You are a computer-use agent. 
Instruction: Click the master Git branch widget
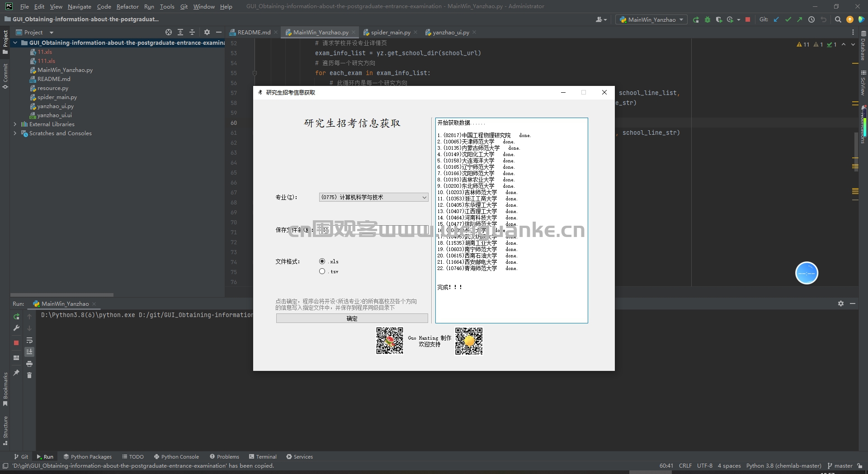pos(840,466)
